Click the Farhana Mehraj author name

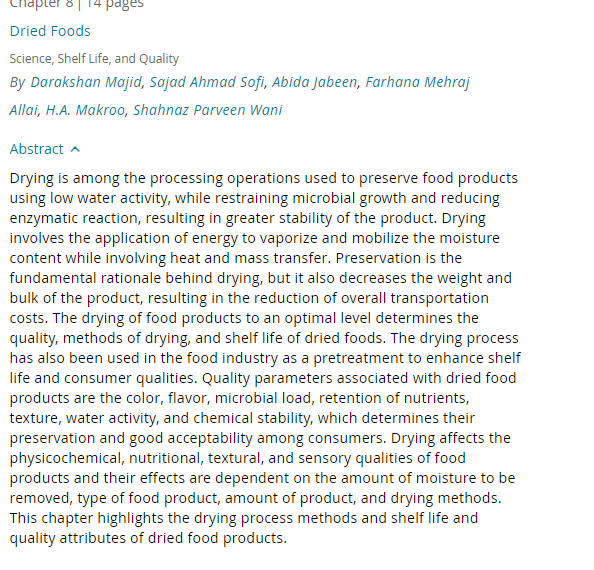(417, 82)
